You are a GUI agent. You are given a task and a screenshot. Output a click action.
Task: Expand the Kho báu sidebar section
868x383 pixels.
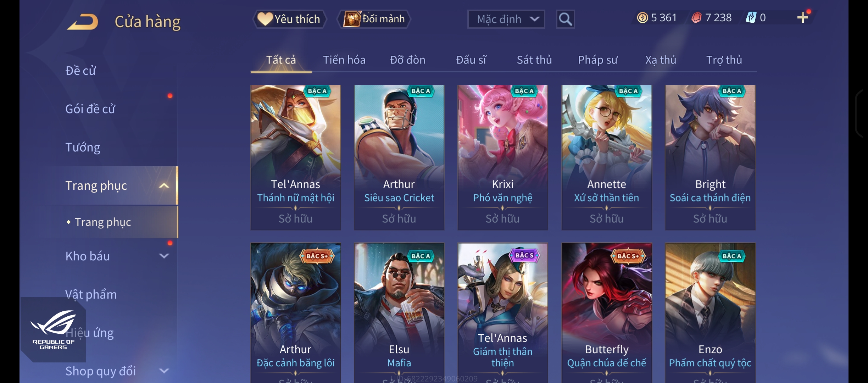pyautogui.click(x=164, y=256)
